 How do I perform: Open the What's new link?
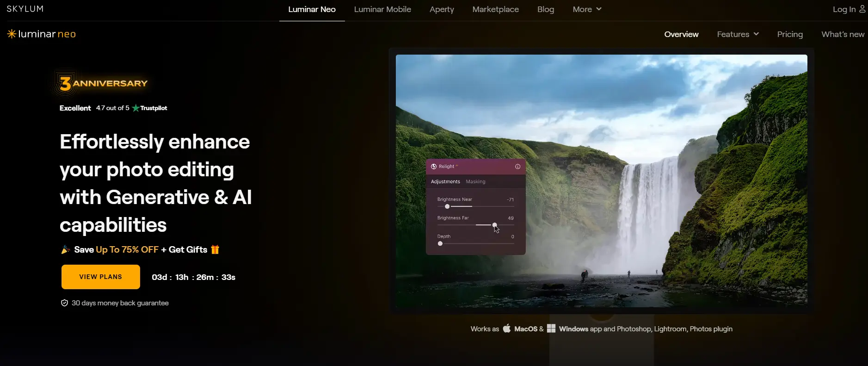click(x=843, y=34)
